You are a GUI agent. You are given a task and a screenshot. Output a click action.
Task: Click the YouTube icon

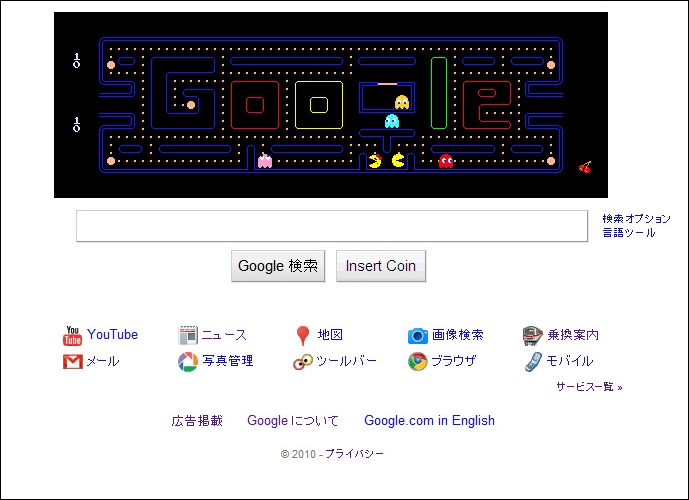coord(72,336)
